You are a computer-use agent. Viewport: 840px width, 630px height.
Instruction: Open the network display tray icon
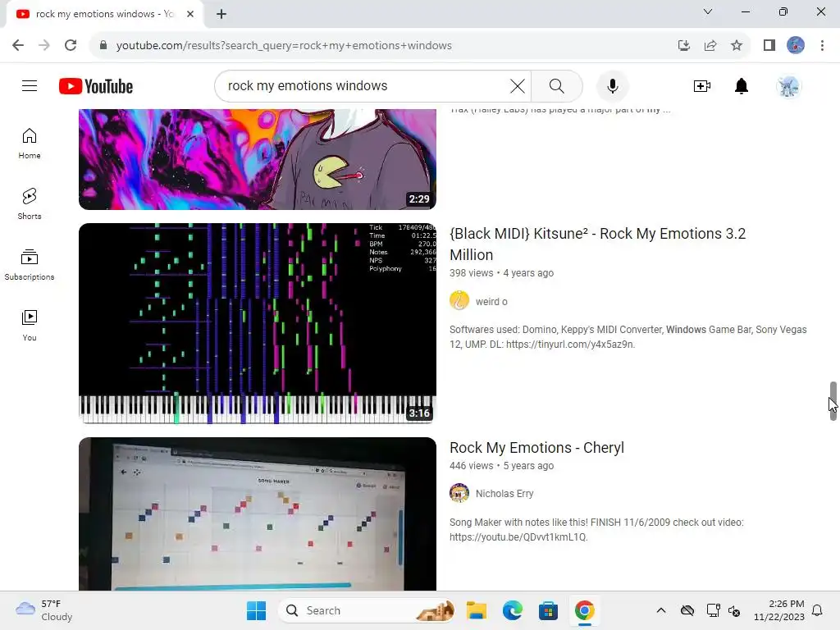(713, 610)
